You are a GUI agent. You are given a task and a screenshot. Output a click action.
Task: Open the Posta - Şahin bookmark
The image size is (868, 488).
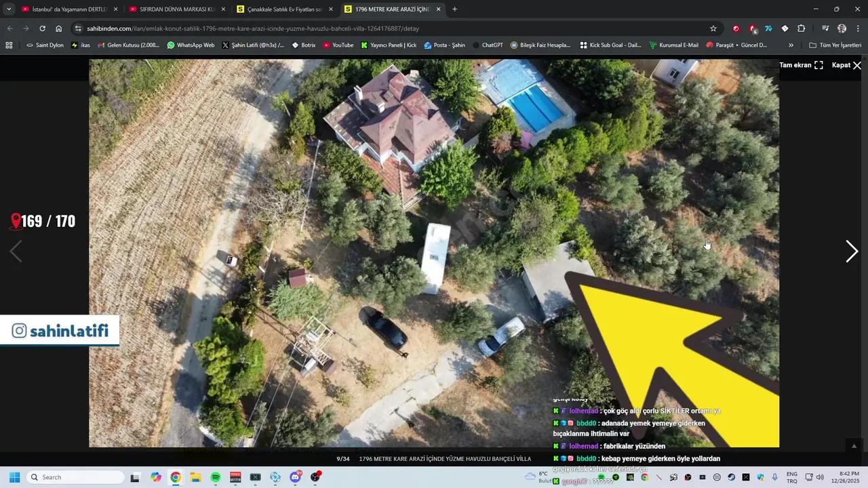[444, 45]
